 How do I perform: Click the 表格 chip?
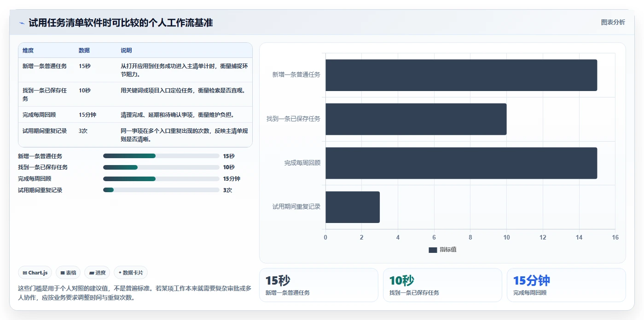click(x=68, y=273)
